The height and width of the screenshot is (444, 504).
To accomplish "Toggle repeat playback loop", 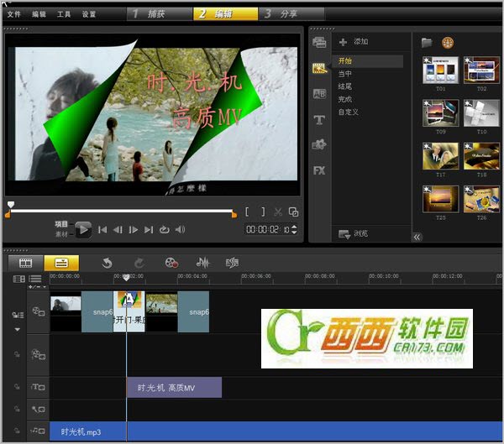I will click(165, 230).
